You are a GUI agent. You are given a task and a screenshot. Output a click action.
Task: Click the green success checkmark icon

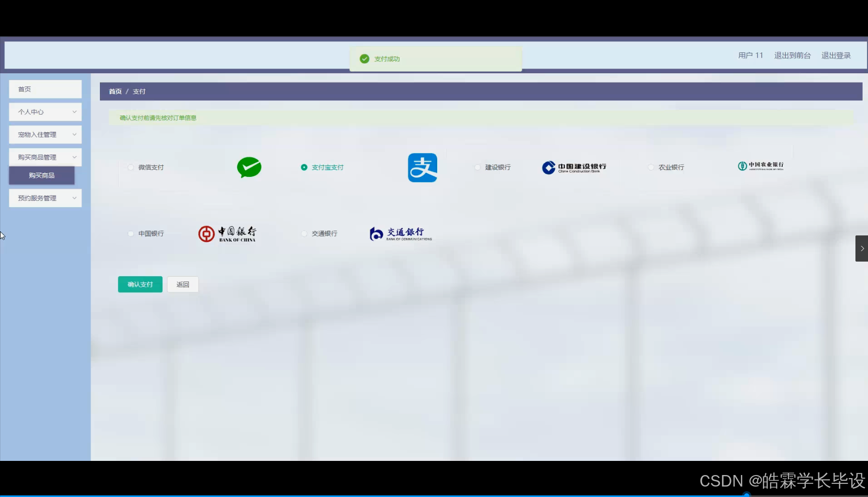364,59
